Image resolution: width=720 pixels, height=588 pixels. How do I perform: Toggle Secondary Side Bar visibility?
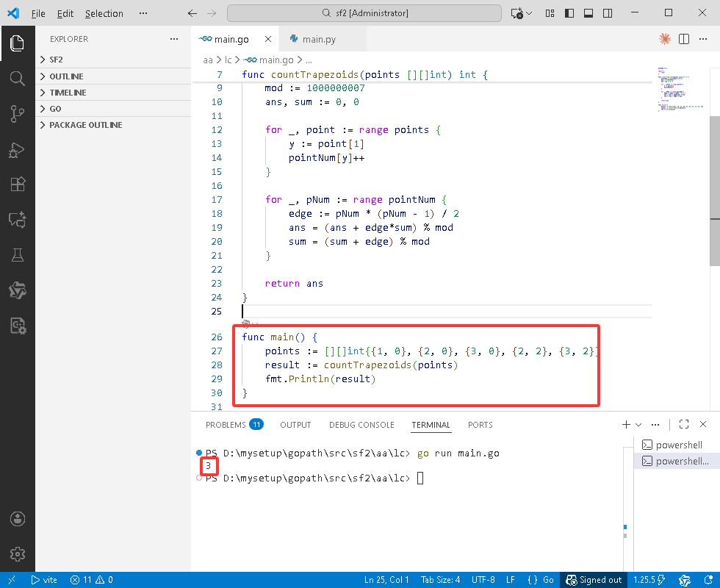pyautogui.click(x=608, y=13)
